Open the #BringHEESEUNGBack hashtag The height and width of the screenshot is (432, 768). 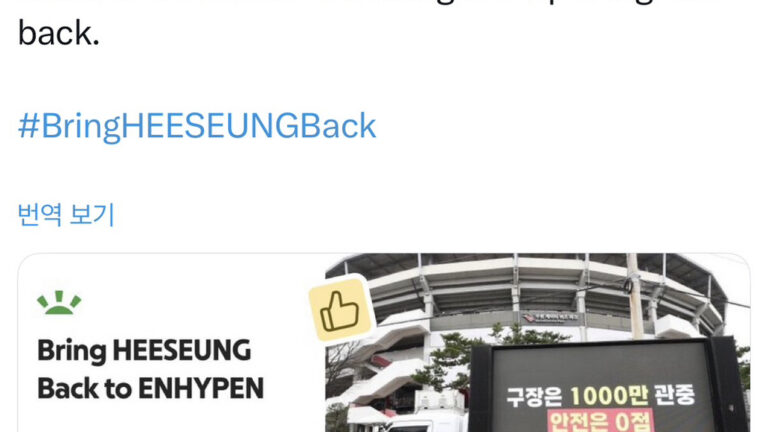point(197,126)
